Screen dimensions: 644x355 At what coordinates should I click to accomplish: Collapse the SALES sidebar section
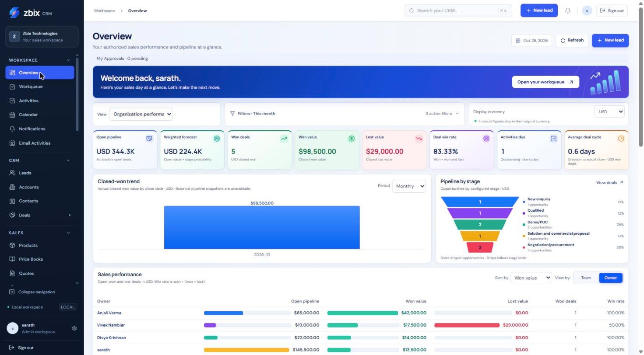coord(68,233)
